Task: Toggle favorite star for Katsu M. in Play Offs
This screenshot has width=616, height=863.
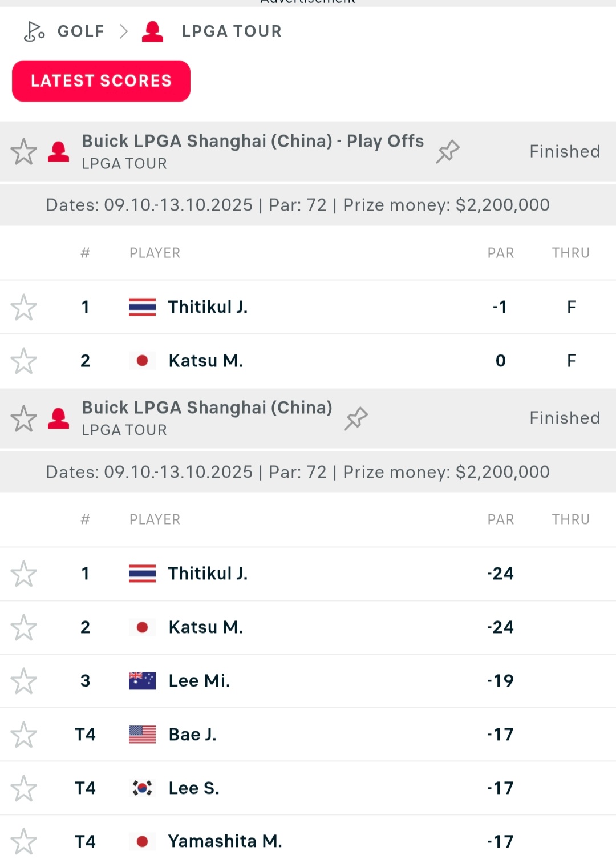Action: click(x=23, y=361)
